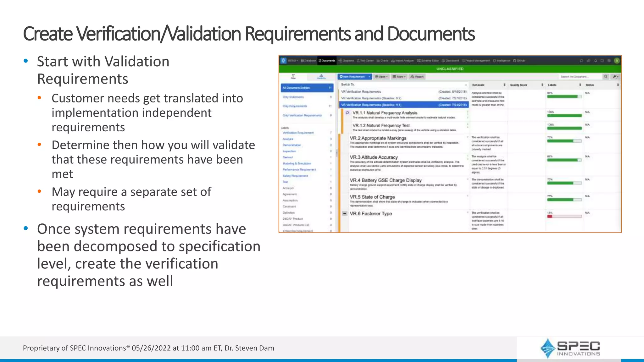
Task: Select the All Document Entities filter
Action: (x=307, y=88)
